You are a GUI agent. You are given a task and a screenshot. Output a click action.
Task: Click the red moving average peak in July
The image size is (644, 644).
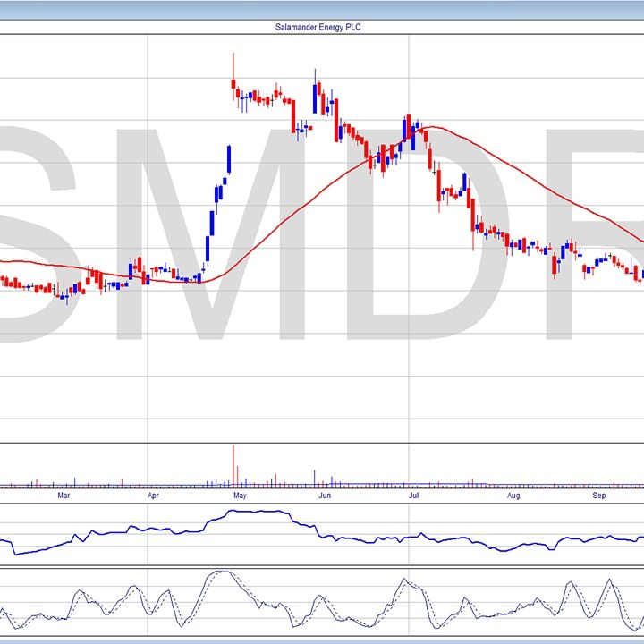(434, 127)
